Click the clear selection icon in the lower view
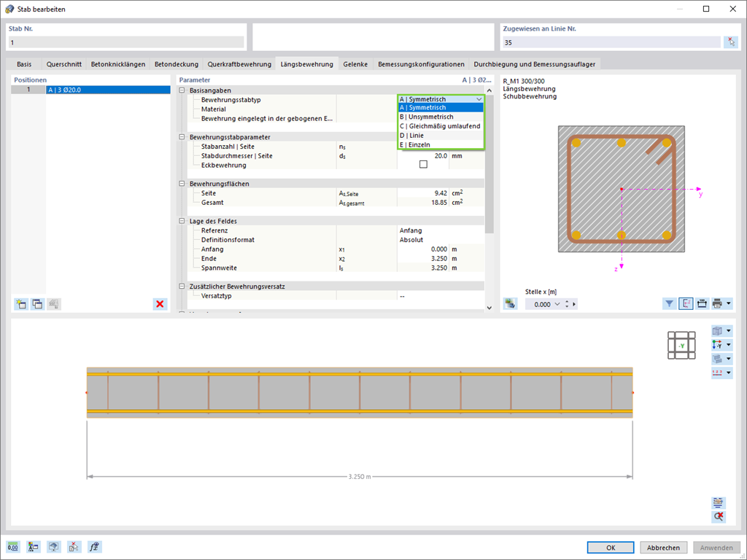Screen dimensions: 747x560 719,517
